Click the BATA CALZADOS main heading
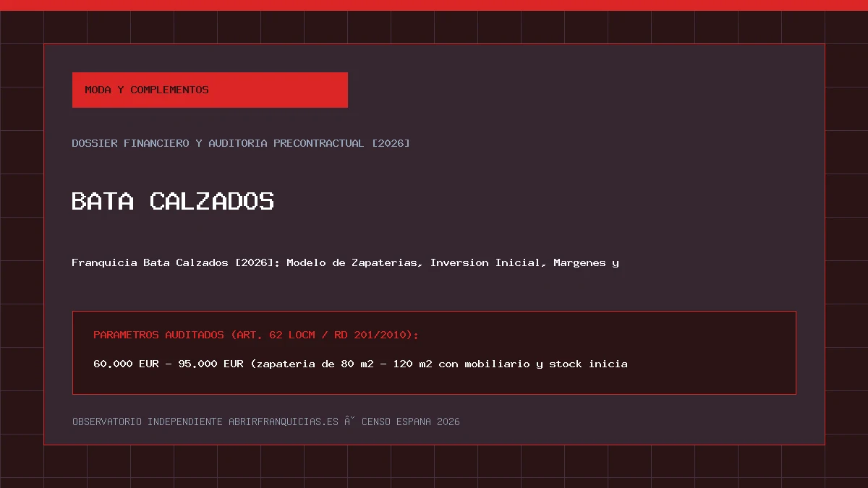The width and height of the screenshot is (868, 488). (x=173, y=200)
